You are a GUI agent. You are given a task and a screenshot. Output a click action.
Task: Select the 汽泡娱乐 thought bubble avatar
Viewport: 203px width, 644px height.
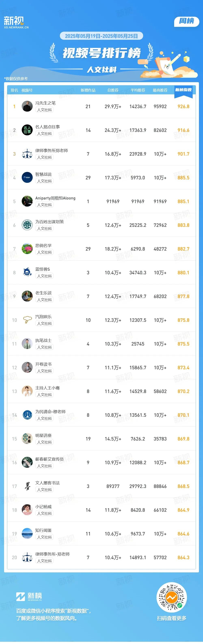coord(27,320)
